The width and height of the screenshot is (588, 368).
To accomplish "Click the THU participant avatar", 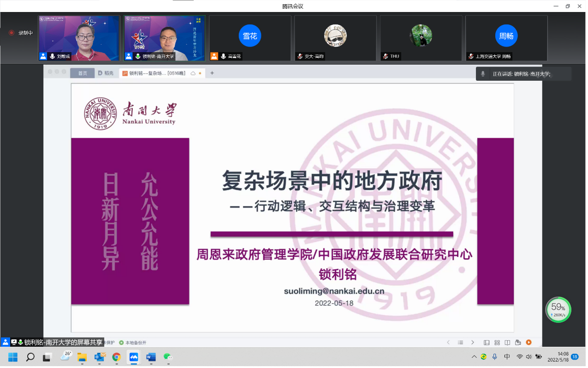I will 421,36.
